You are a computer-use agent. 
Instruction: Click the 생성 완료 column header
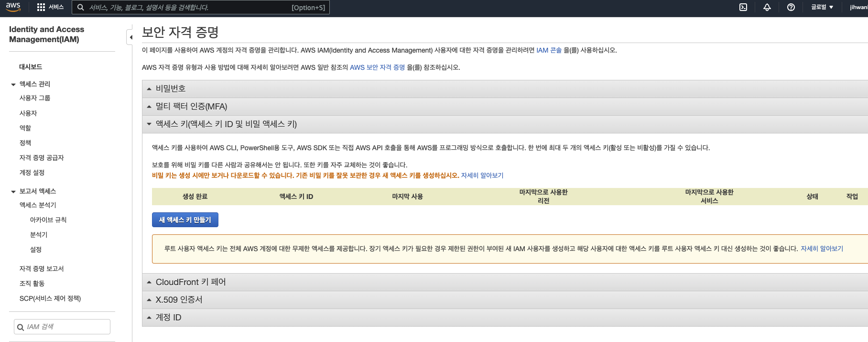click(x=195, y=197)
